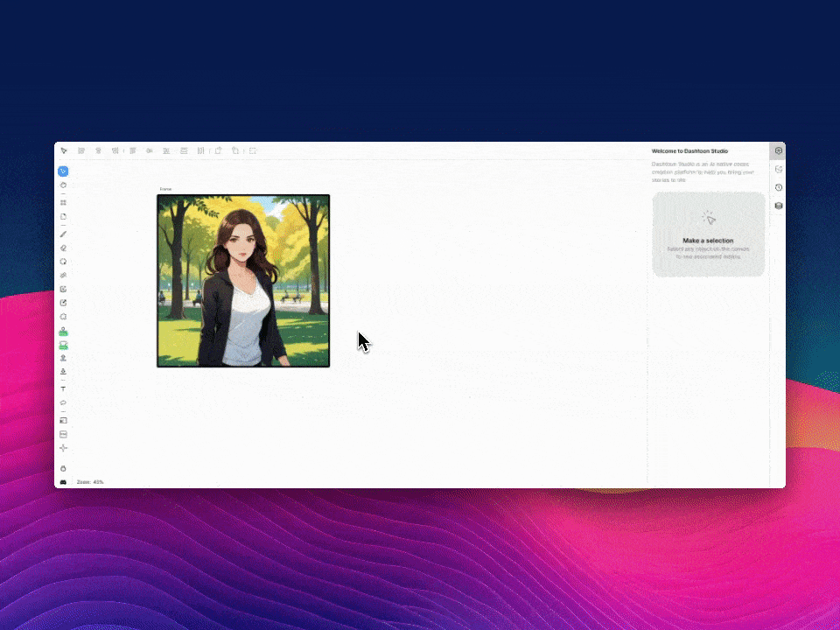
Task: Select the woman character image on canvas
Action: (x=242, y=280)
